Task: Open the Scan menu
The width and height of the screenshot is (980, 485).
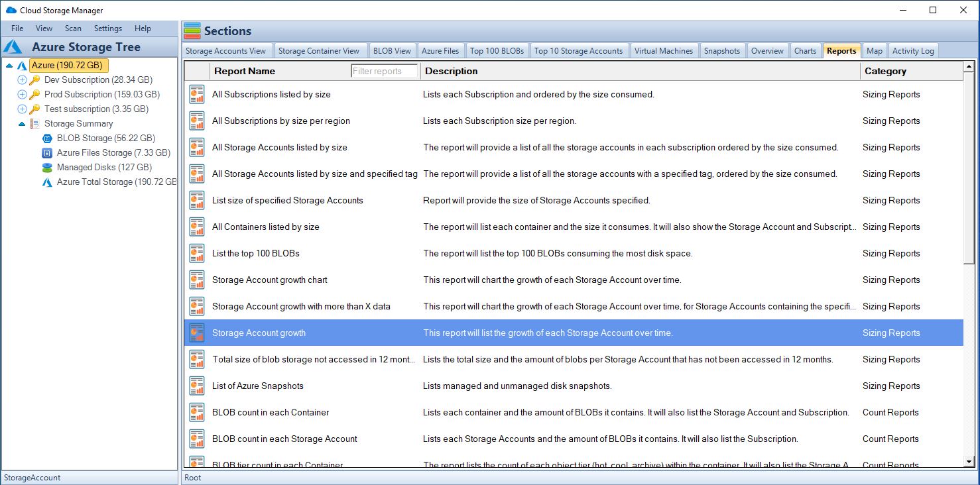Action: coord(74,28)
